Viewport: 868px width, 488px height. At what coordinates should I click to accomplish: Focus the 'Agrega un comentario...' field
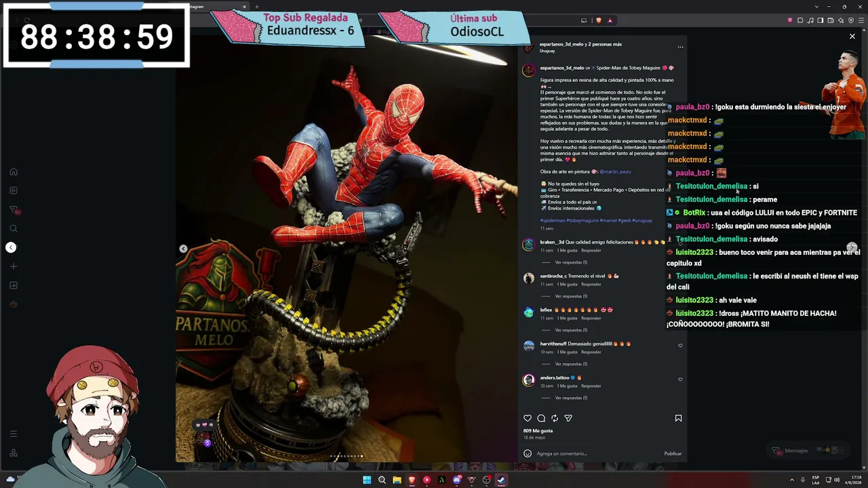pyautogui.click(x=597, y=453)
